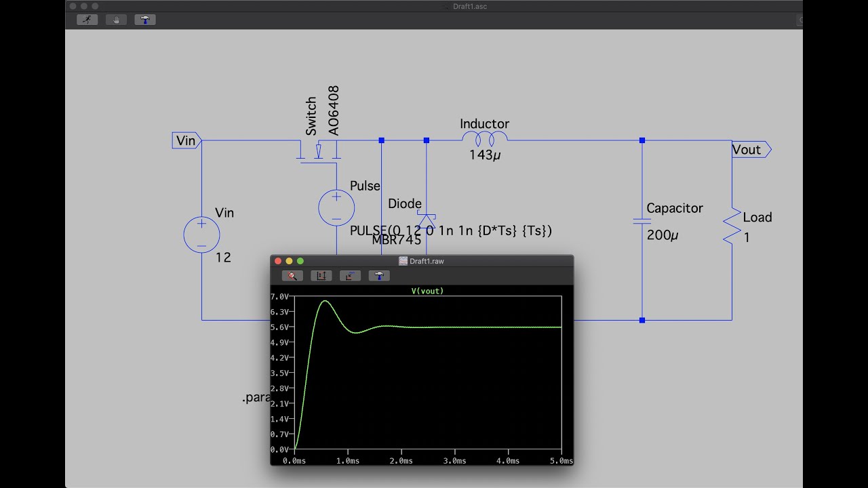This screenshot has height=488, width=868.
Task: Open Control Panel hammer in the Draft1.asc toolbar
Action: (145, 20)
